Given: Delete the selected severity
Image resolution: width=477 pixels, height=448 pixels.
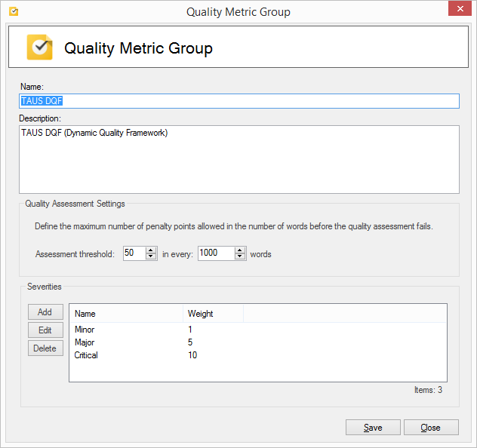Looking at the screenshot, I should tap(45, 348).
